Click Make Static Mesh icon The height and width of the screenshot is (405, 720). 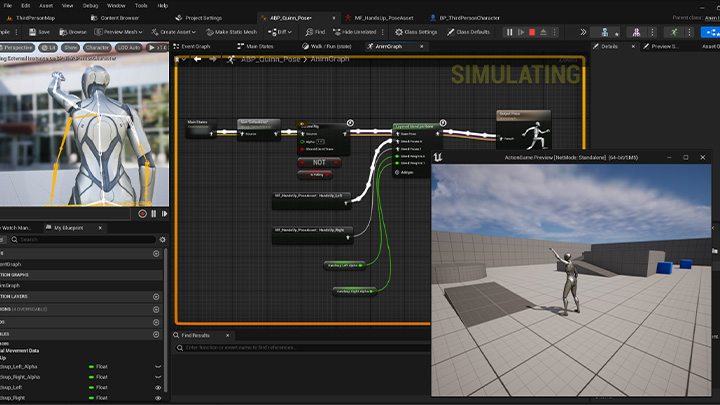(210, 32)
